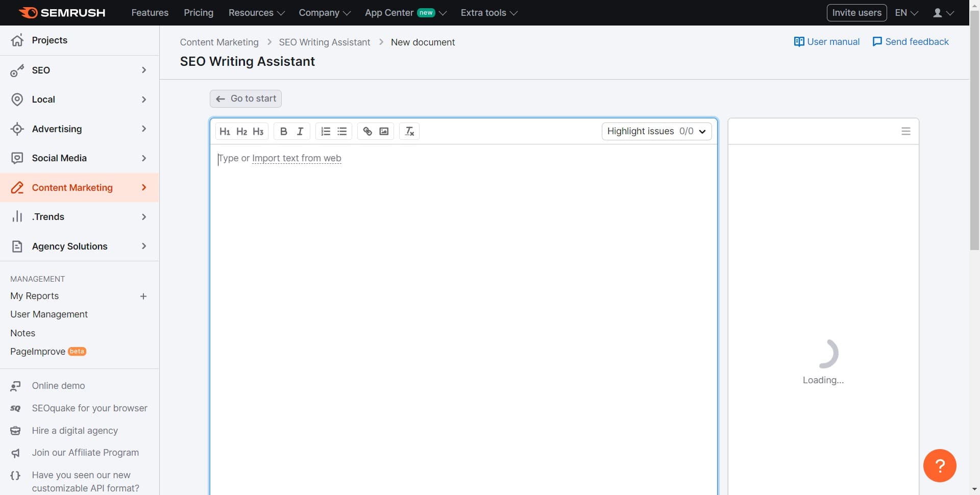Apply Heading 3 formatting
Viewport: 980px width, 495px height.
tap(258, 132)
